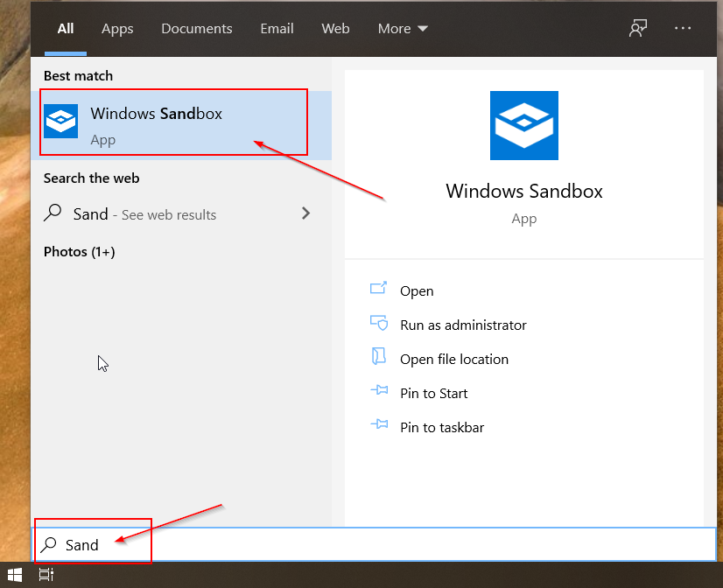Image resolution: width=723 pixels, height=588 pixels.
Task: Expand the Sand web results chevron
Action: pyautogui.click(x=305, y=213)
